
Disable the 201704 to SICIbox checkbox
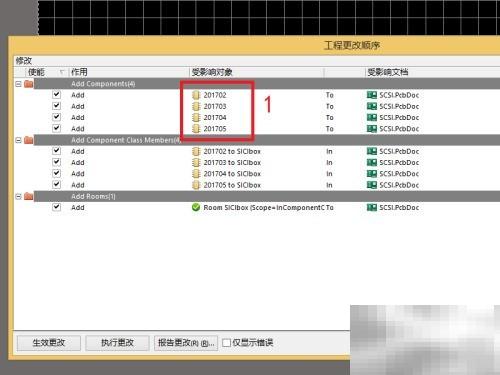pos(57,173)
